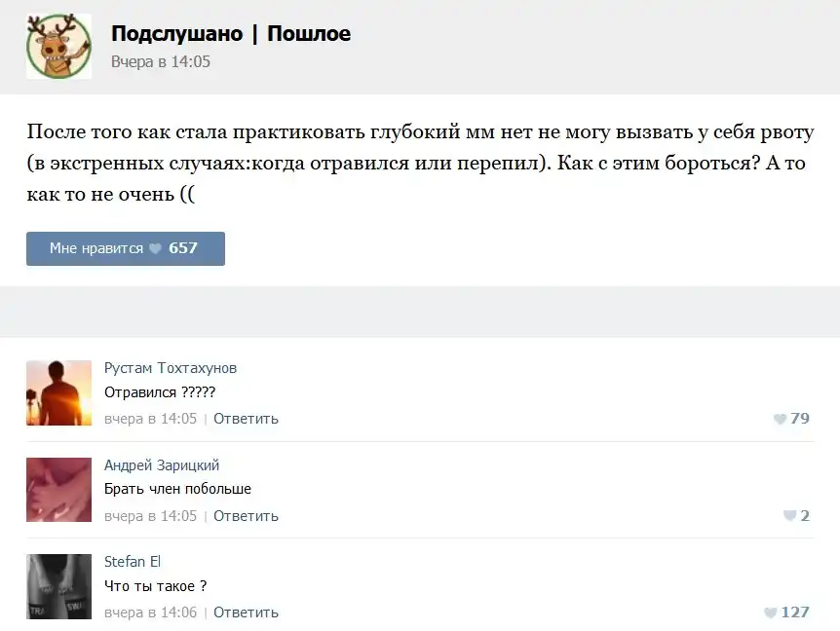Click Андрей Зарицкий's avatar thumbnail

(x=58, y=490)
